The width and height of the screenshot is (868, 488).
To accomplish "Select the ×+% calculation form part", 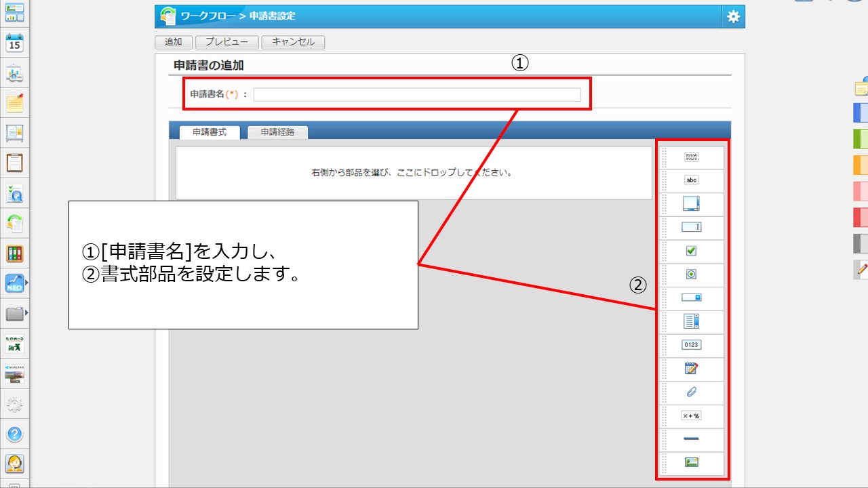I will coord(691,415).
